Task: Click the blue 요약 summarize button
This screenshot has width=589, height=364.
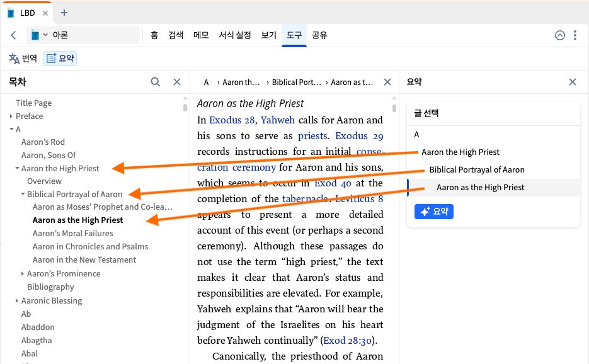Action: [x=434, y=212]
